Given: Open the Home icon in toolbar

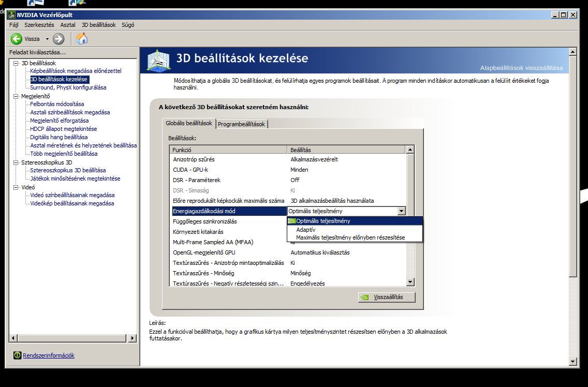Looking at the screenshot, I should click(82, 39).
